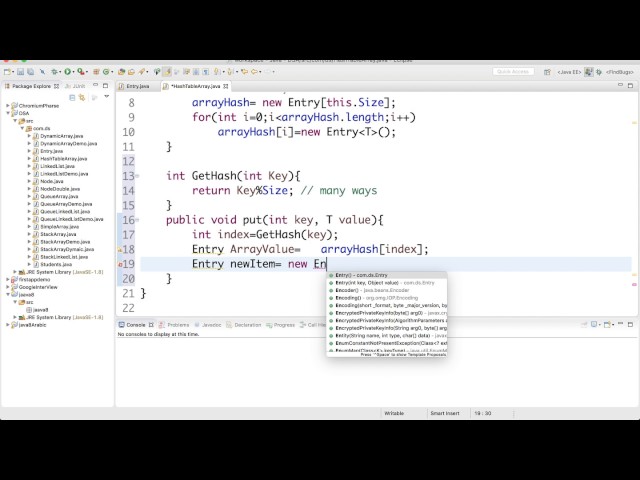Select the Problems tab
The height and width of the screenshot is (480, 640).
pos(174,325)
